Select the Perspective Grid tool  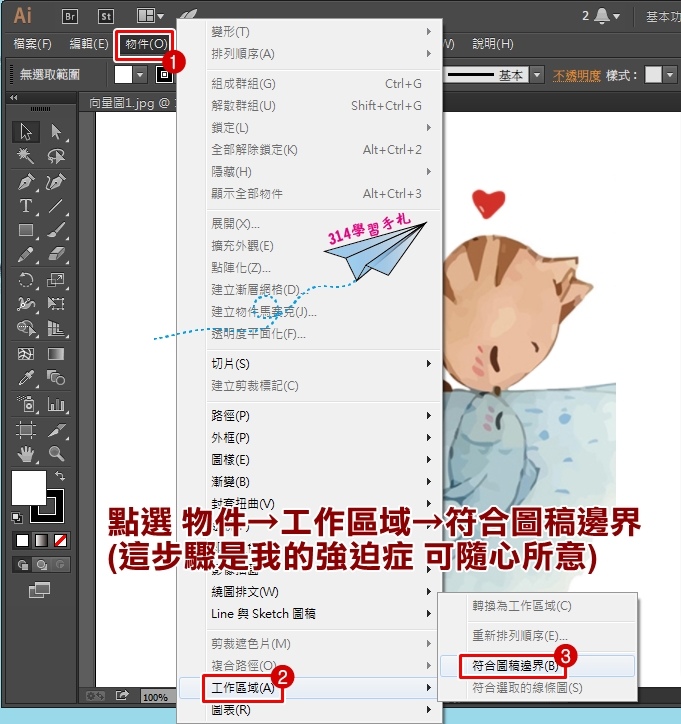56,328
